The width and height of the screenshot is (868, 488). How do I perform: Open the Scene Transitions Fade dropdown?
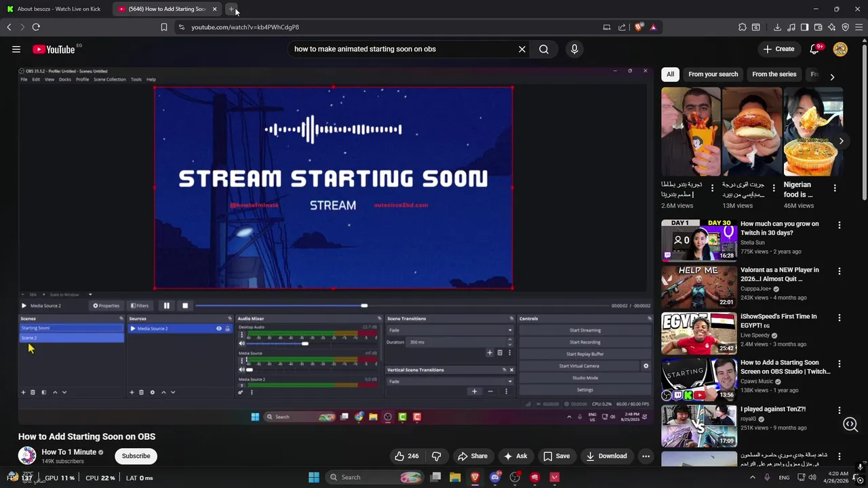[x=450, y=330]
